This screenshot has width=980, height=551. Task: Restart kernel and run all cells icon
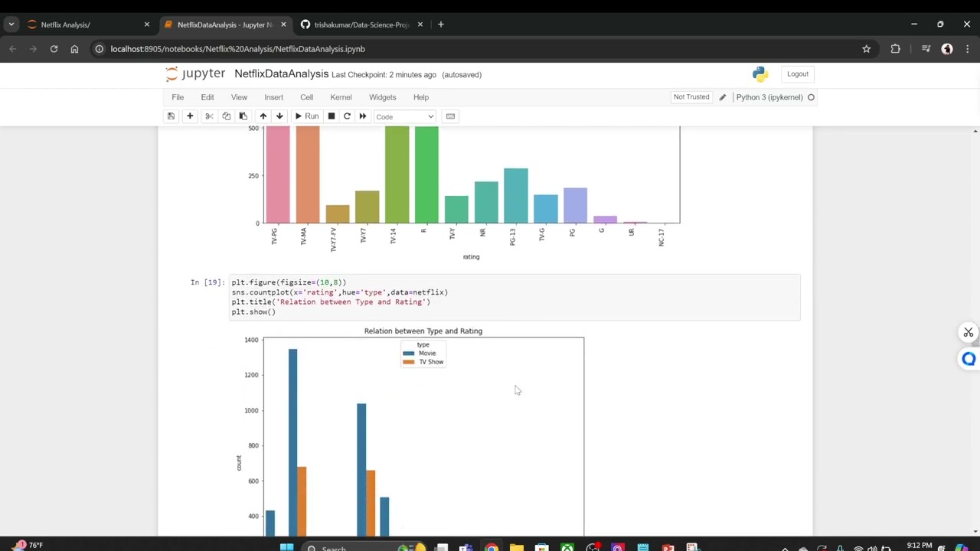coord(363,116)
